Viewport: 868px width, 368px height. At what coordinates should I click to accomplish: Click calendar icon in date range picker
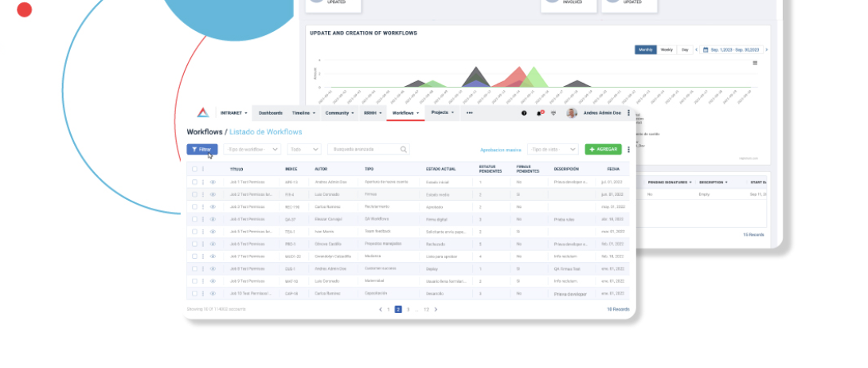click(x=706, y=50)
